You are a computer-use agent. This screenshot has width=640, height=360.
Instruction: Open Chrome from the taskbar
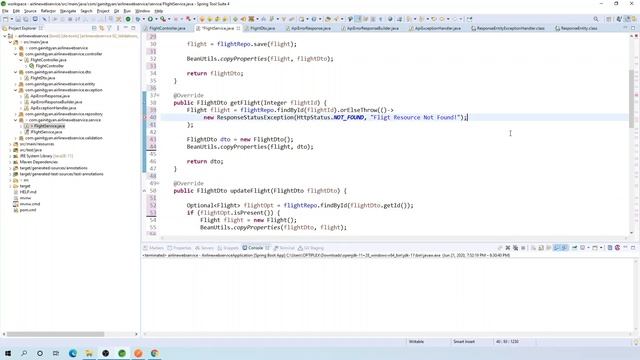pos(154,353)
